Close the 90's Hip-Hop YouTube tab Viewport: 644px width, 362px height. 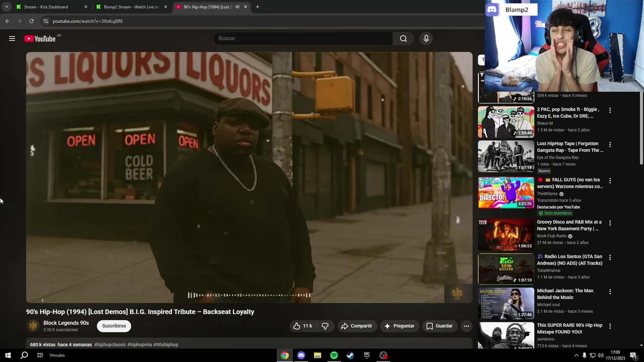(x=246, y=7)
